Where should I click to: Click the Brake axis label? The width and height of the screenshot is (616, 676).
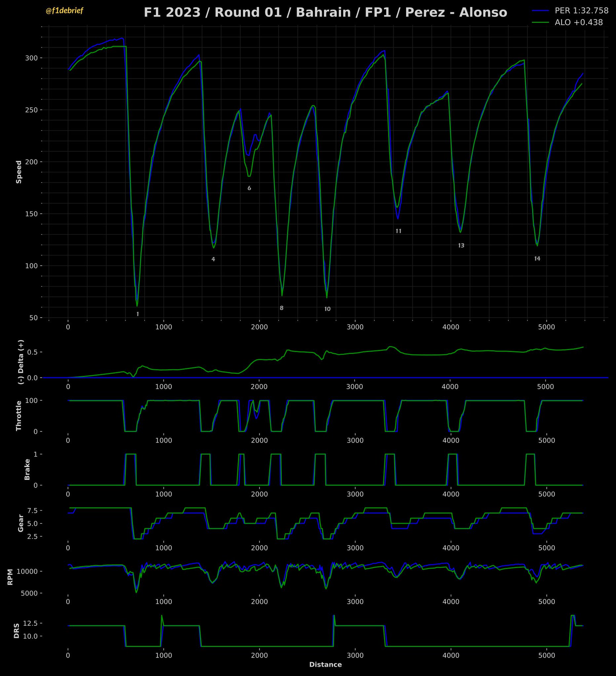click(27, 470)
